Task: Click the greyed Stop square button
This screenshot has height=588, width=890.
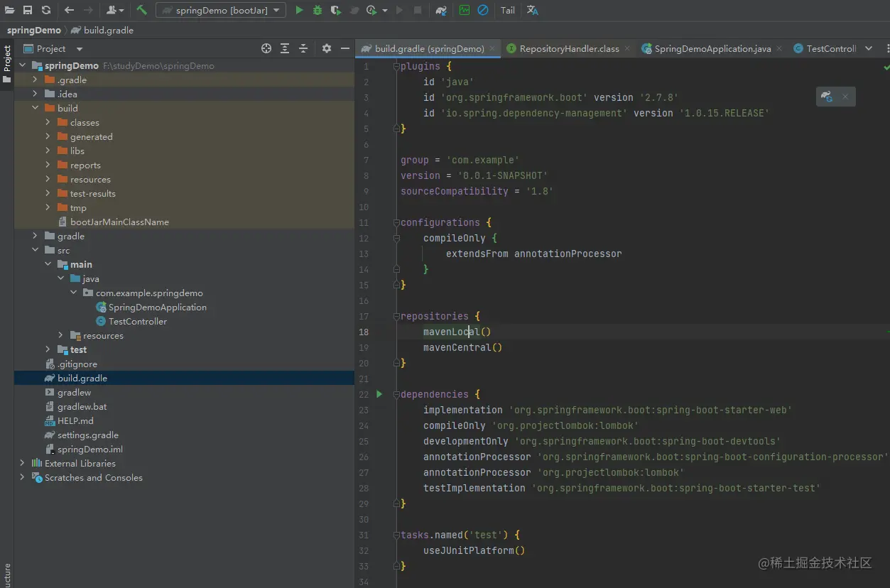Action: point(418,10)
